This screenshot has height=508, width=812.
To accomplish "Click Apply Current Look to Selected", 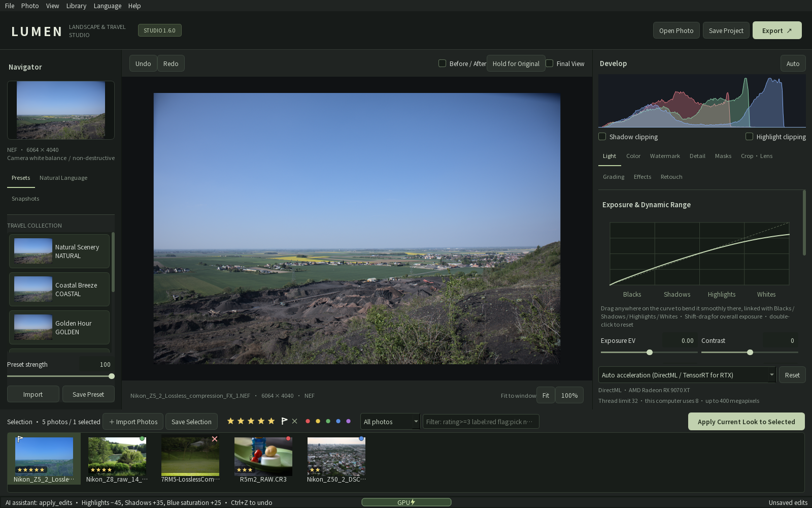I will tap(746, 422).
